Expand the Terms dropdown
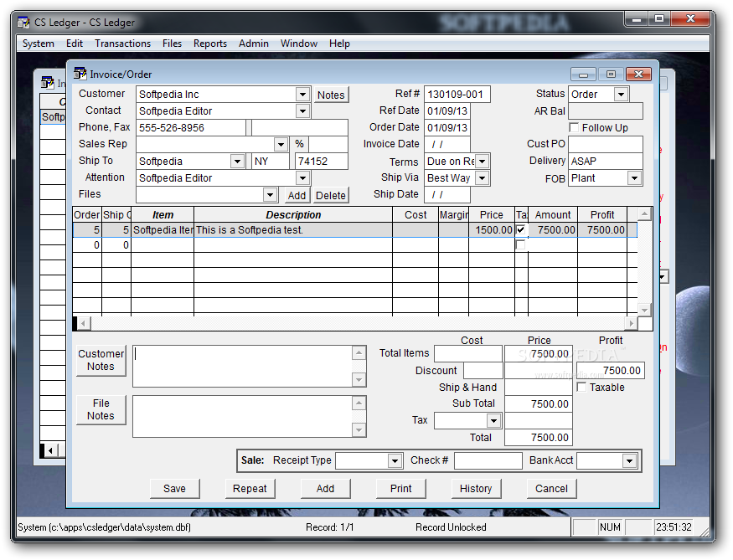 coord(483,161)
